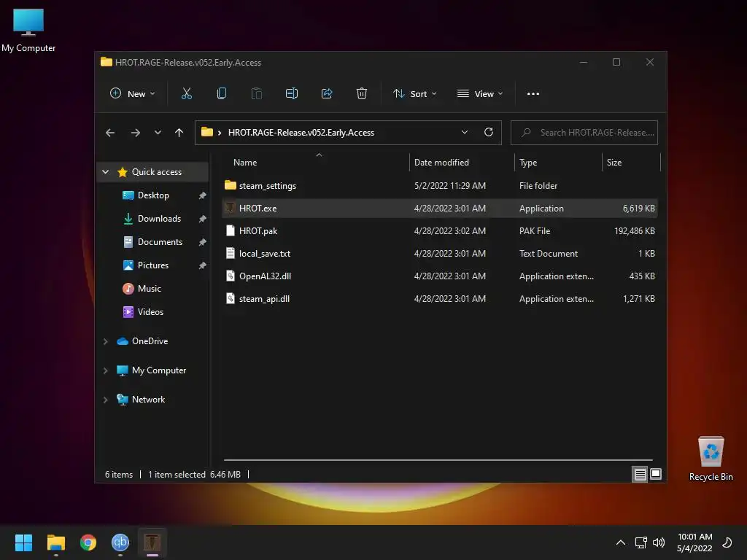Screen dimensions: 747x560
Task: Open the address bar history dropdown
Action: (x=465, y=133)
